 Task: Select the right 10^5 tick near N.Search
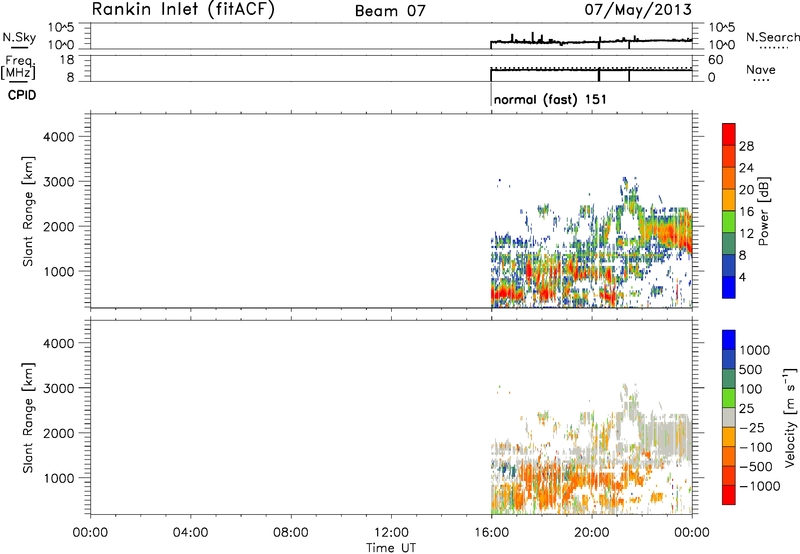pyautogui.click(x=722, y=27)
